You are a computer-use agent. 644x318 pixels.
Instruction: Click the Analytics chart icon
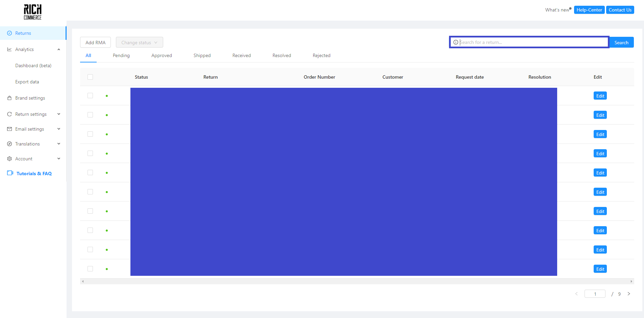[x=9, y=49]
